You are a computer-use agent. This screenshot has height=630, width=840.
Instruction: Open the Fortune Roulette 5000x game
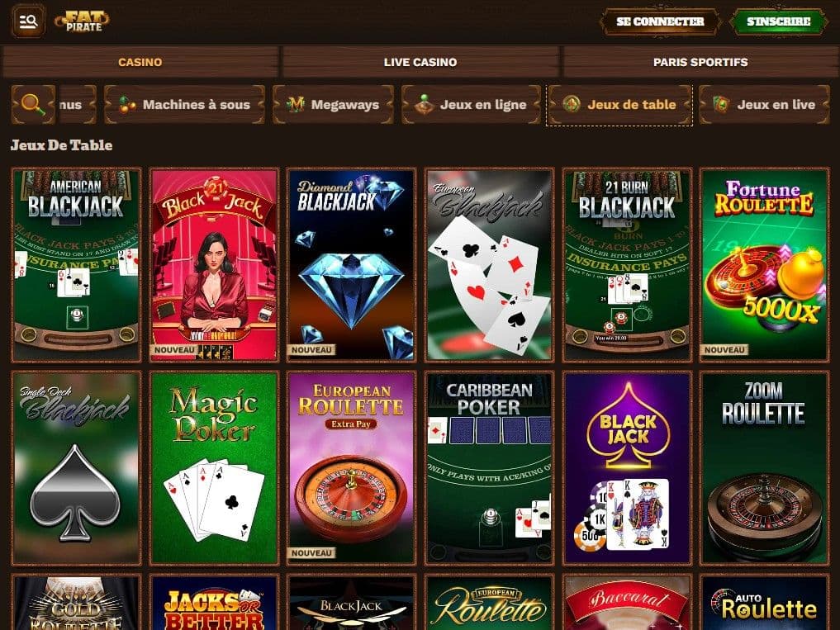click(765, 265)
